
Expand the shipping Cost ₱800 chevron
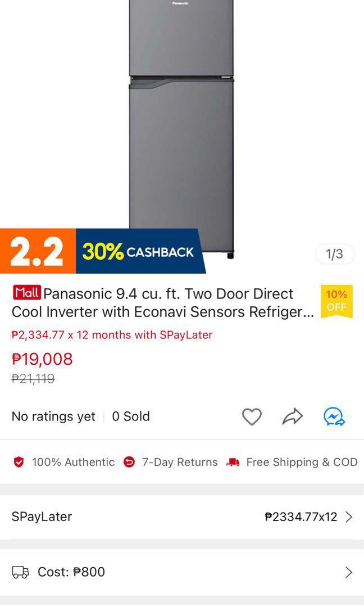(348, 572)
